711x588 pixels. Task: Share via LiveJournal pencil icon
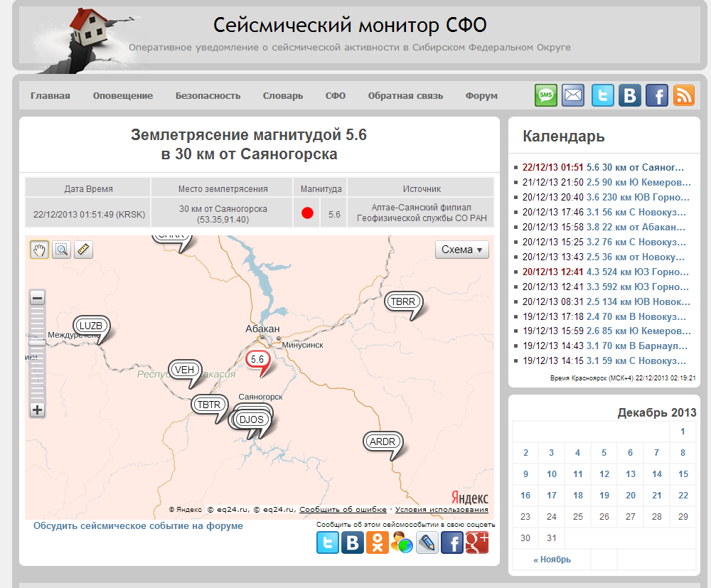(427, 542)
